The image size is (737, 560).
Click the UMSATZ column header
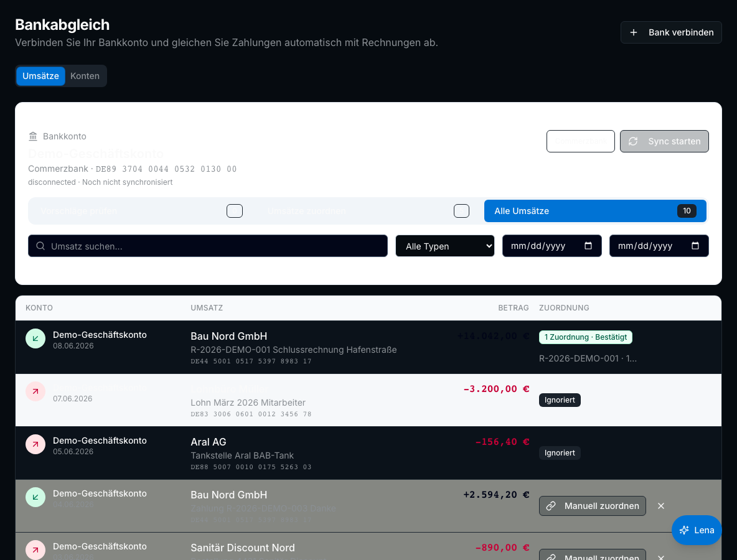[x=207, y=308]
